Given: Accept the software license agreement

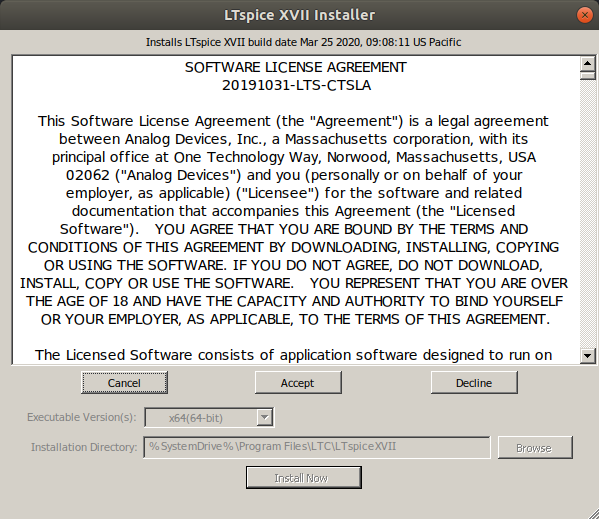Looking at the screenshot, I should [298, 383].
